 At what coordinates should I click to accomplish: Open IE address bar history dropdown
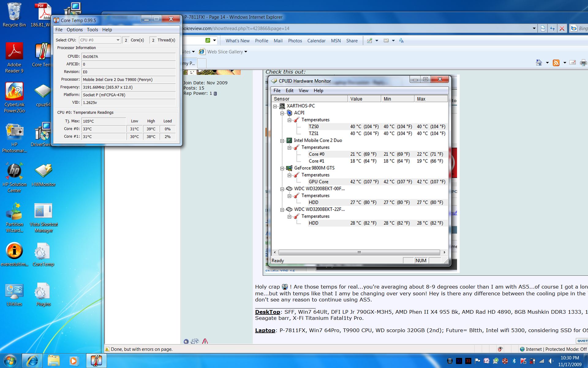coord(534,29)
